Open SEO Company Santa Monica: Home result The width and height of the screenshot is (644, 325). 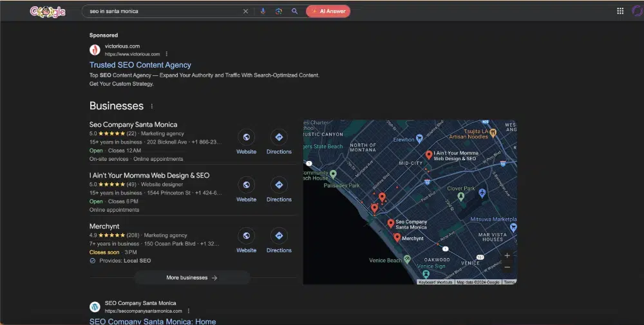point(153,321)
